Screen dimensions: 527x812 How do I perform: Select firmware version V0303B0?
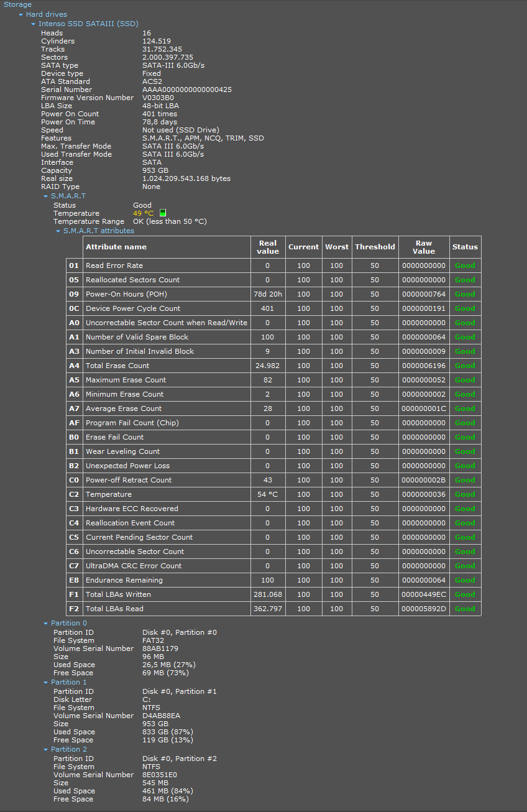click(x=158, y=98)
